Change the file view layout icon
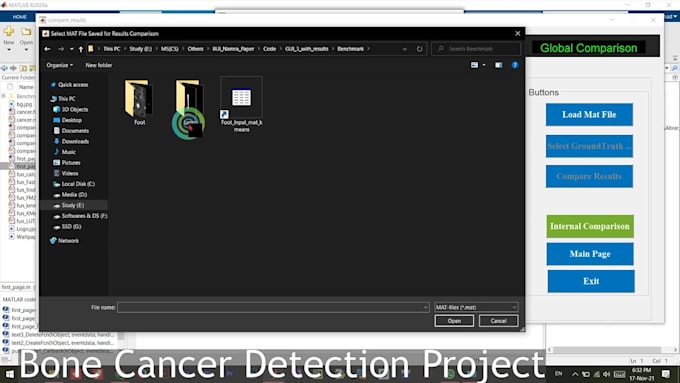The height and width of the screenshot is (383, 680). point(474,65)
